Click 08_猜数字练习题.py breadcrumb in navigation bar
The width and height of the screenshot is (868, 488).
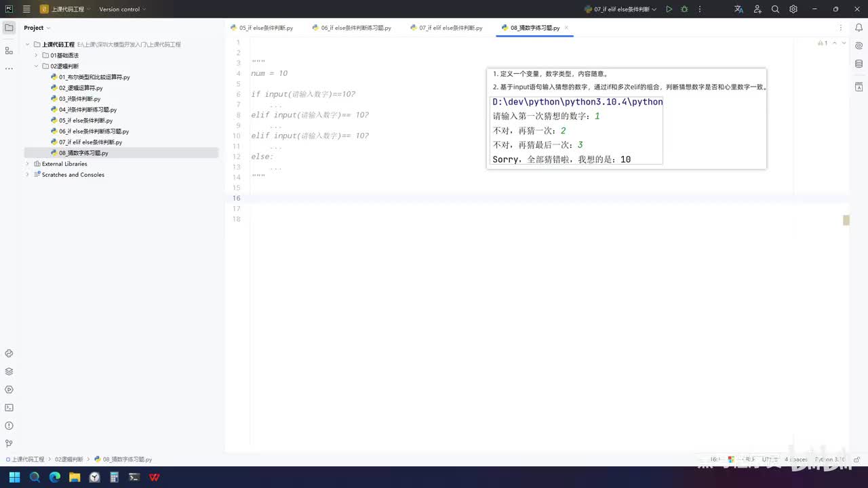tap(123, 460)
